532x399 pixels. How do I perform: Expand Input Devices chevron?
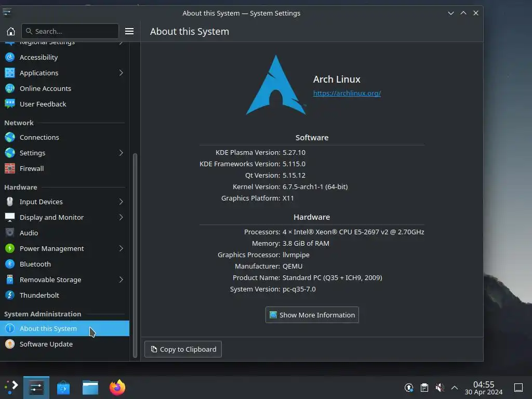click(121, 202)
